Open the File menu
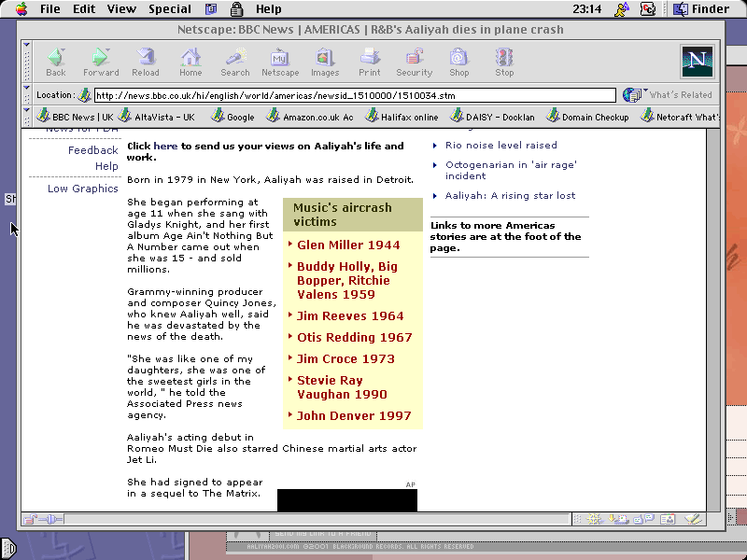Image resolution: width=747 pixels, height=560 pixels. point(50,9)
